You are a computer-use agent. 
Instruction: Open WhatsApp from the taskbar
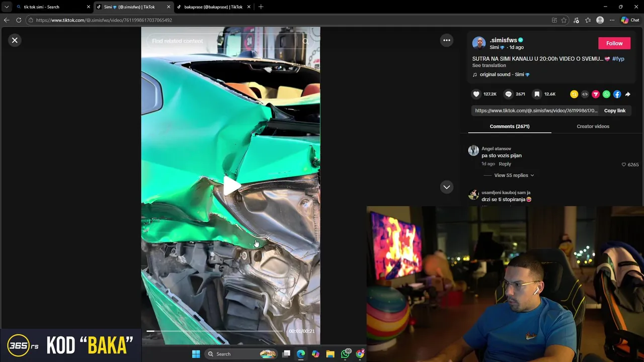tap(345, 354)
